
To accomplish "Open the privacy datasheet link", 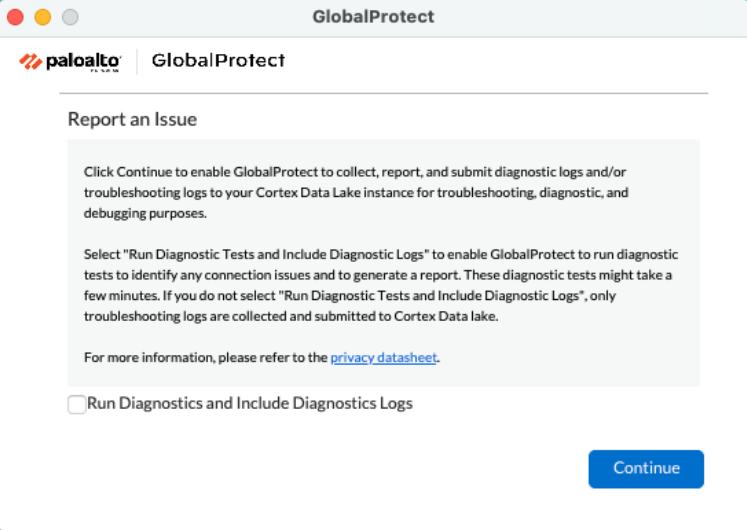I will pyautogui.click(x=383, y=358).
